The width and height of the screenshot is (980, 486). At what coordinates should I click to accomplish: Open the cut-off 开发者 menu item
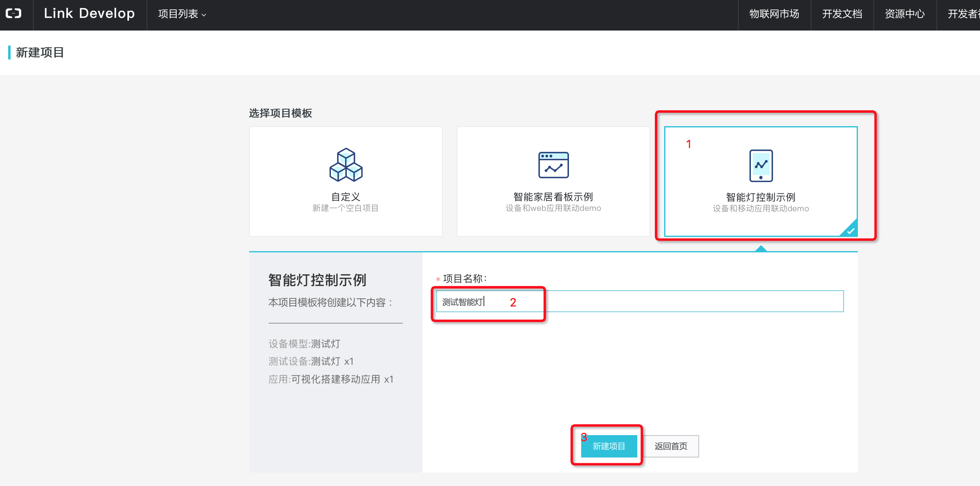click(x=963, y=14)
